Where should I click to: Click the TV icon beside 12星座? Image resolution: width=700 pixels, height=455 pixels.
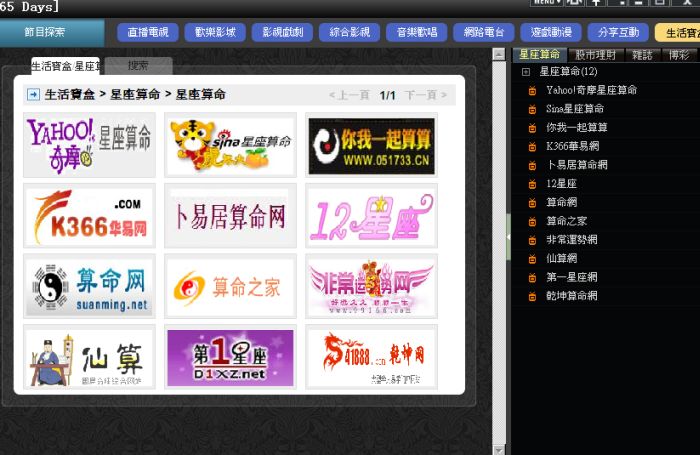coord(532,184)
